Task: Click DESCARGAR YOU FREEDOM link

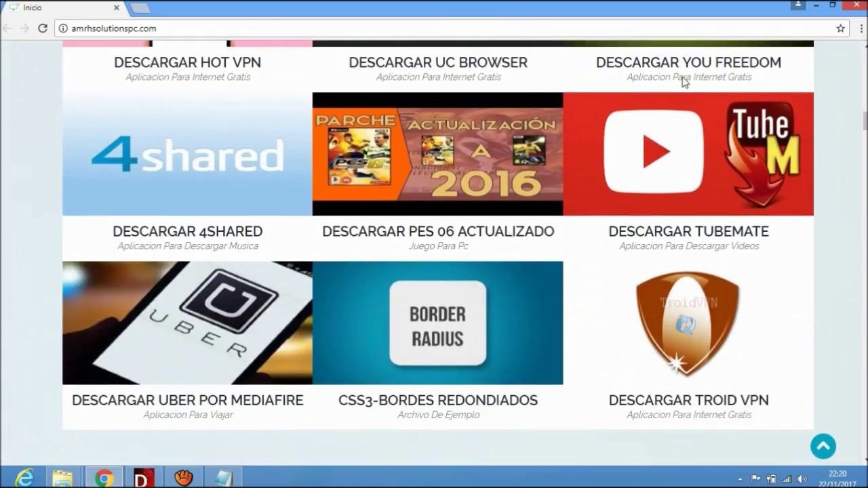Action: click(x=688, y=62)
